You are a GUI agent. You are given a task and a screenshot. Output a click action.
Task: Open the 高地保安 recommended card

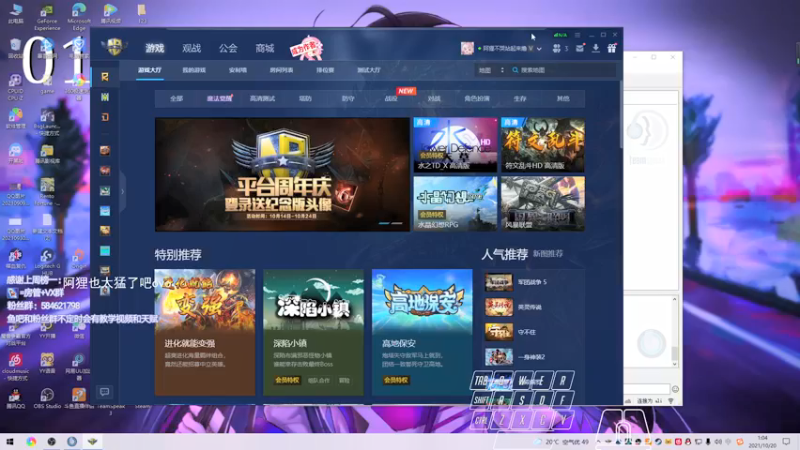pyautogui.click(x=422, y=332)
